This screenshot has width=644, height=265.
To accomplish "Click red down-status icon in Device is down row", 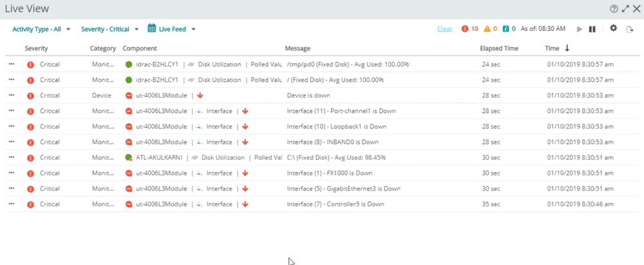I will pyautogui.click(x=129, y=96).
